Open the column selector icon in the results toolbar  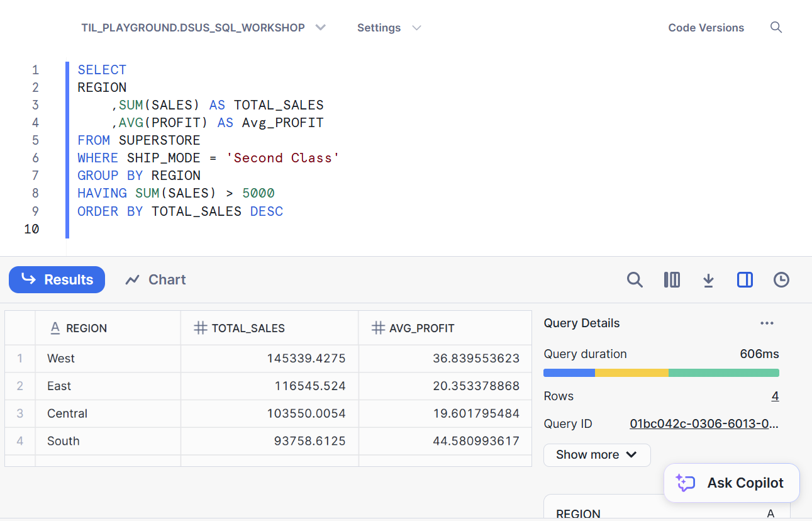pyautogui.click(x=672, y=280)
